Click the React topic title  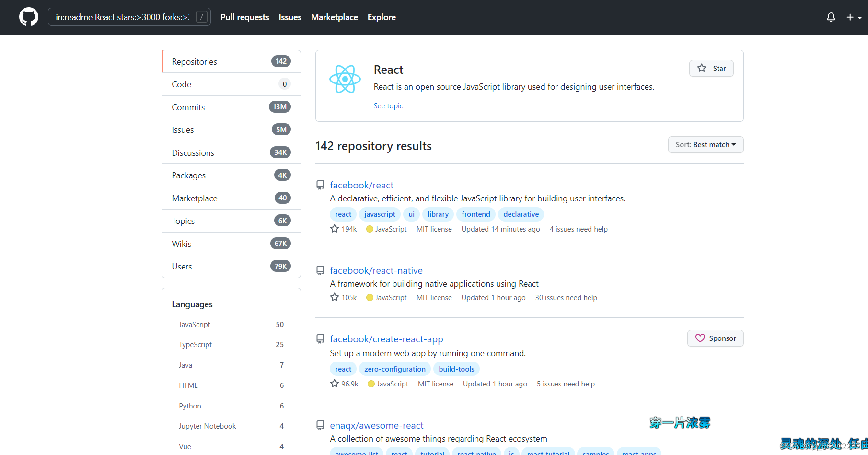[388, 70]
